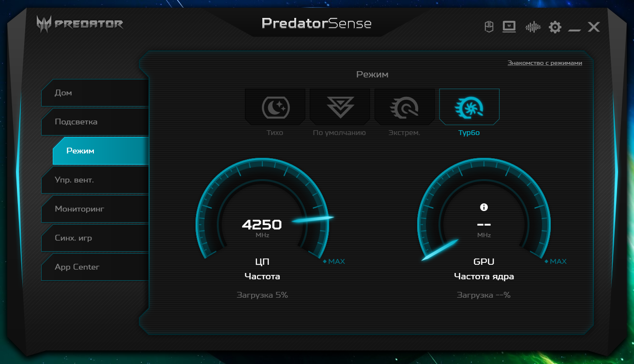The height and width of the screenshot is (364, 634).
Task: Click the MAX marker on the CPU gauge
Action: click(x=334, y=261)
